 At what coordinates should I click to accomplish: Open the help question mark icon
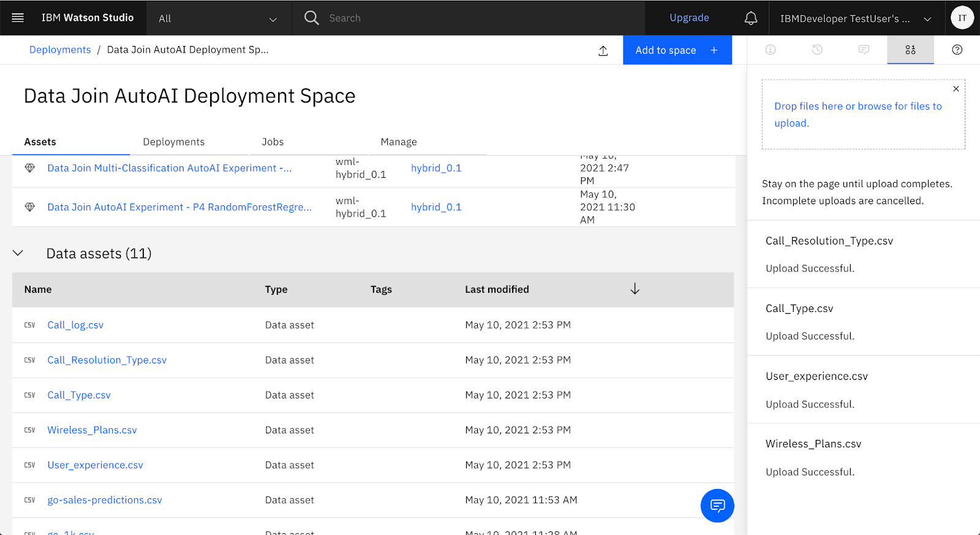click(957, 50)
